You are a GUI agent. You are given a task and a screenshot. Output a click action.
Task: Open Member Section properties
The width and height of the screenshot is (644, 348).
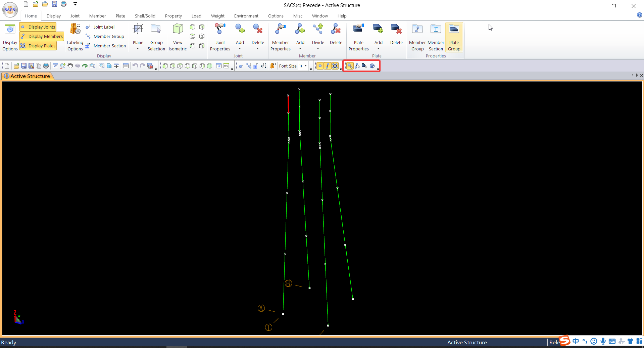[x=436, y=37]
